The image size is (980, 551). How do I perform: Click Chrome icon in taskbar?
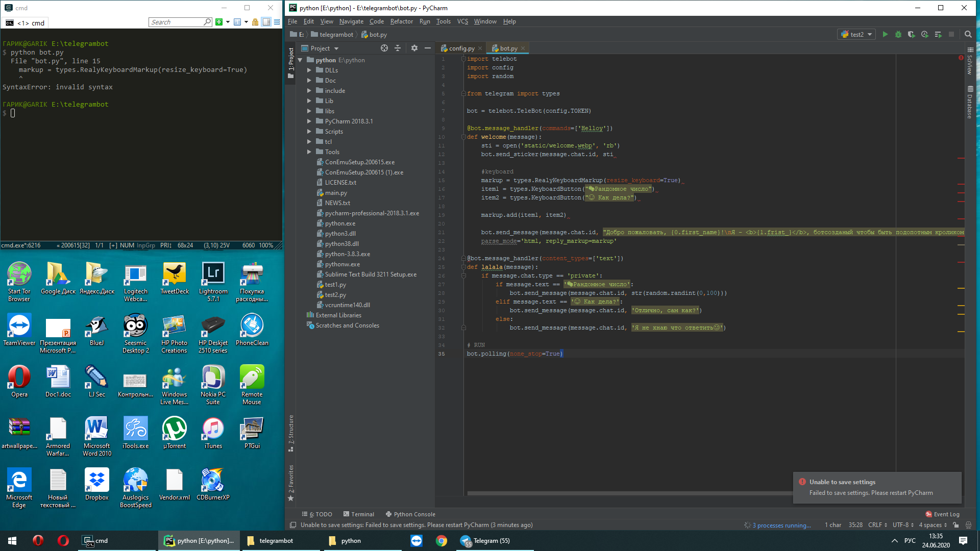pyautogui.click(x=442, y=541)
